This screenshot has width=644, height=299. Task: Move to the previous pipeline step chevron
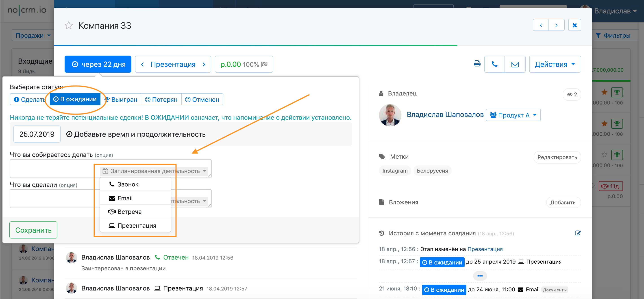tap(142, 65)
